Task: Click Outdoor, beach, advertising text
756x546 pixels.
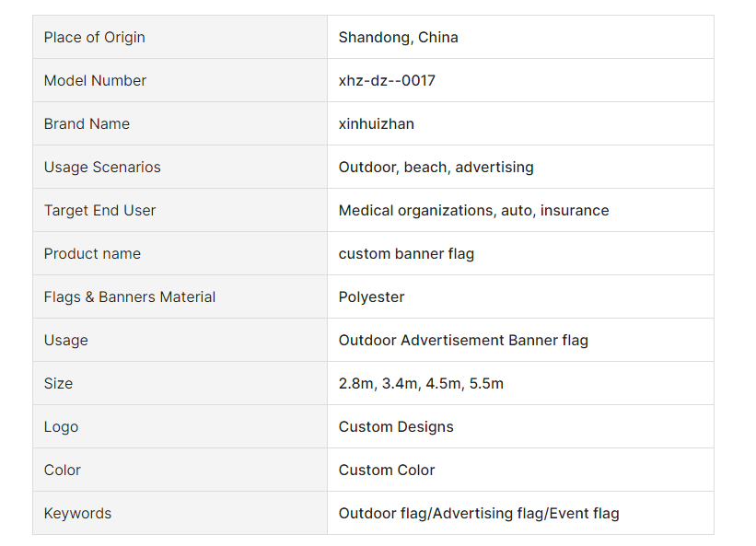Action: (436, 168)
